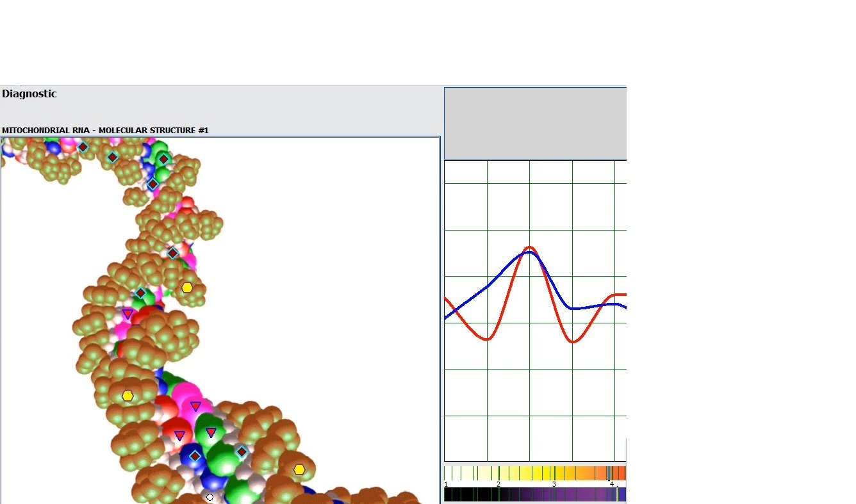
Task: Click the leftmost diamond marker
Action: [x=83, y=147]
